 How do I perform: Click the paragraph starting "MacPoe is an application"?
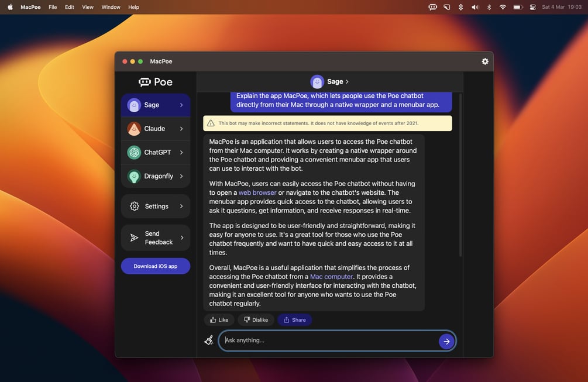tap(313, 155)
